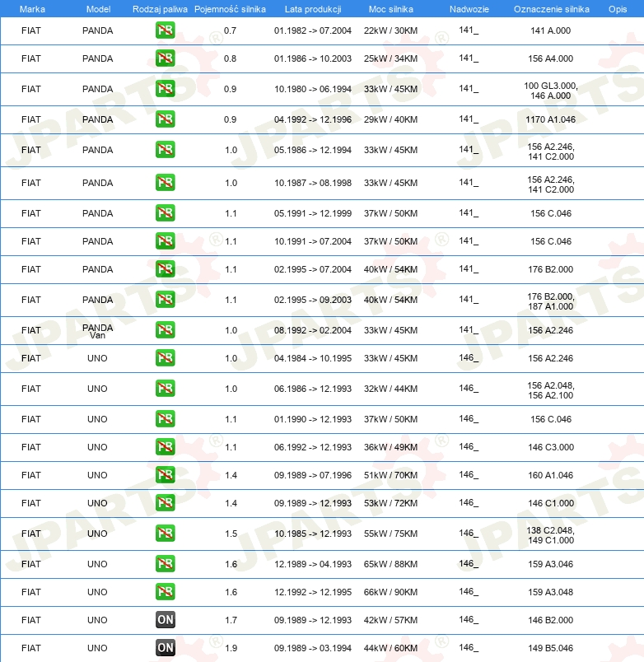Click power value 51kW / 70KM
The height and width of the screenshot is (662, 644).
tap(390, 475)
